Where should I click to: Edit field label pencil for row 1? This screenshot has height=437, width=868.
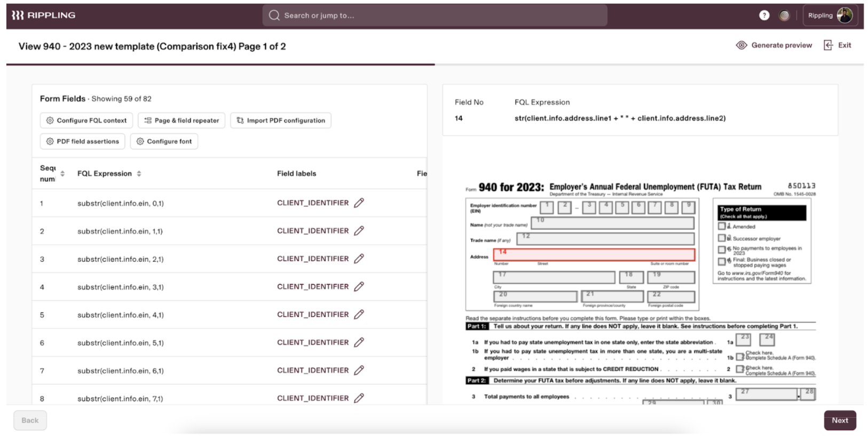tap(359, 203)
